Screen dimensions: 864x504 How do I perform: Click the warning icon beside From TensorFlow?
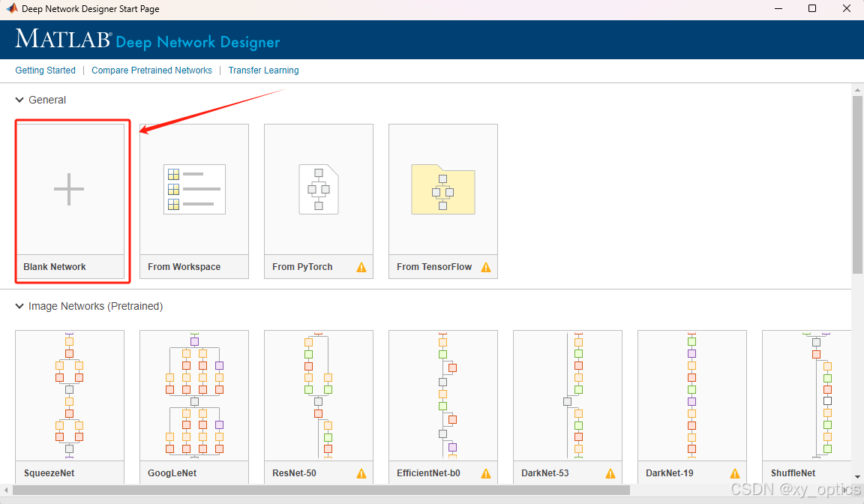tap(486, 267)
